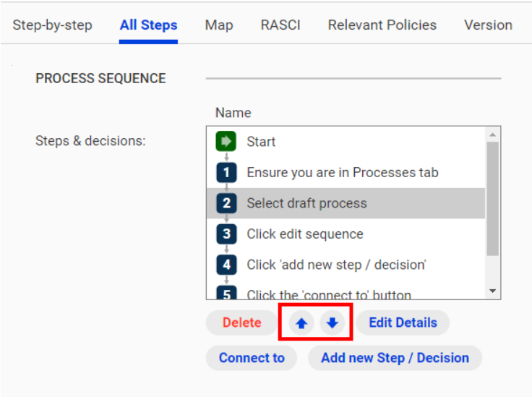Open Edit Details for the selected step
The image size is (532, 397).
click(x=403, y=323)
